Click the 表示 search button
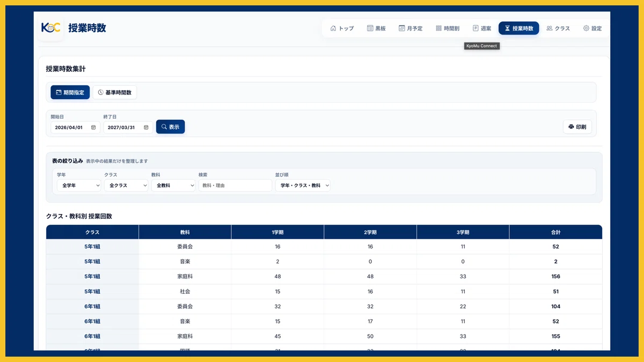Image resolution: width=644 pixels, height=362 pixels. pos(170,127)
